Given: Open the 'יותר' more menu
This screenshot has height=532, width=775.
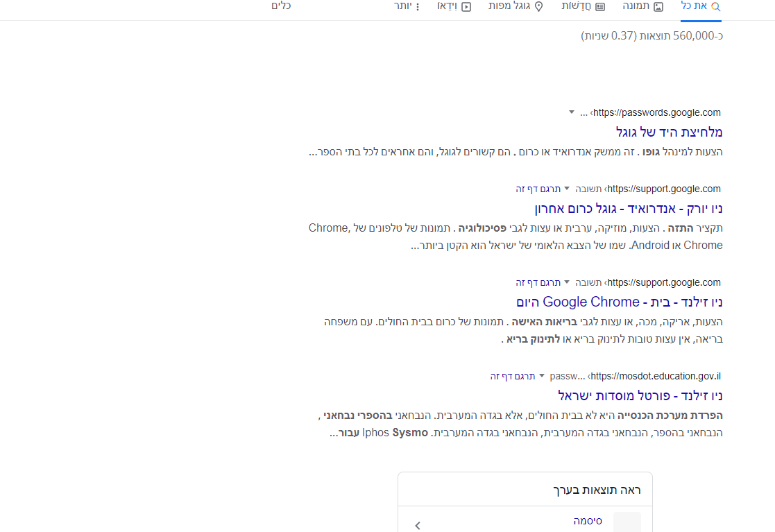Looking at the screenshot, I should point(407,6).
